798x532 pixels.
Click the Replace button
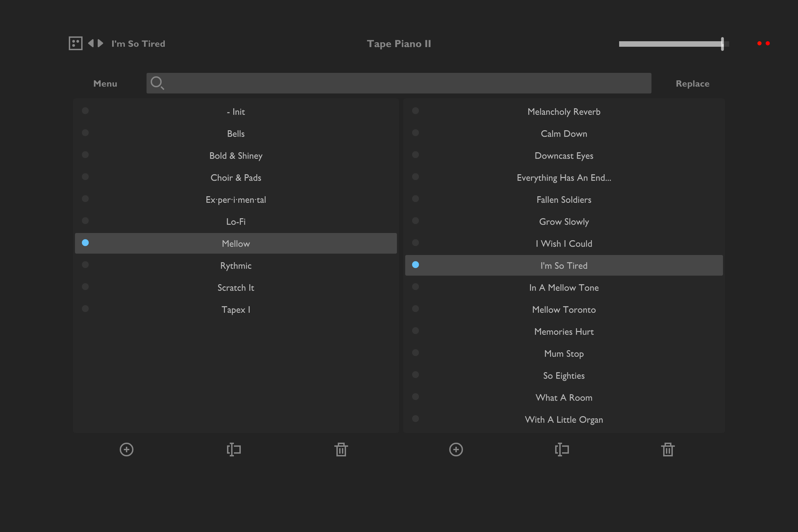pyautogui.click(x=693, y=84)
